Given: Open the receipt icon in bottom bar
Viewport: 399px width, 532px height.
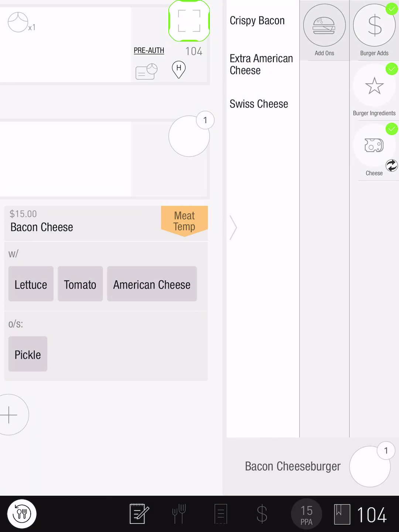Looking at the screenshot, I should (x=221, y=514).
